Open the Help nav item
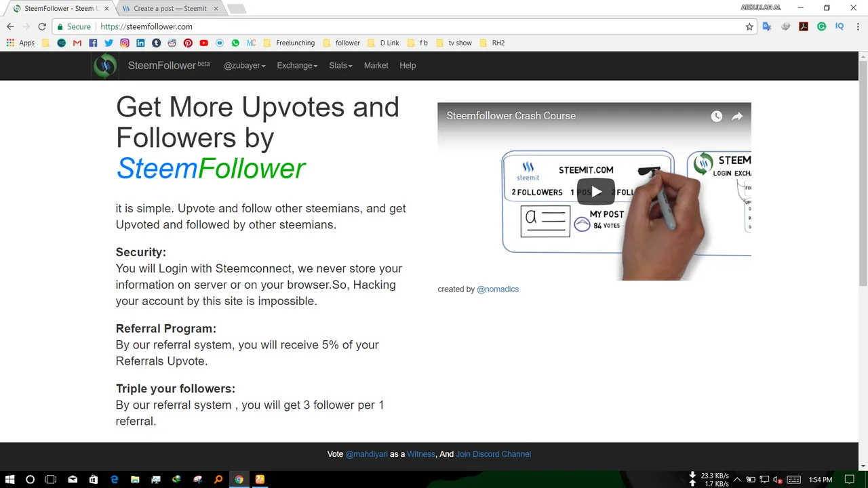Screen dimensions: 868x488 pyautogui.click(x=408, y=66)
